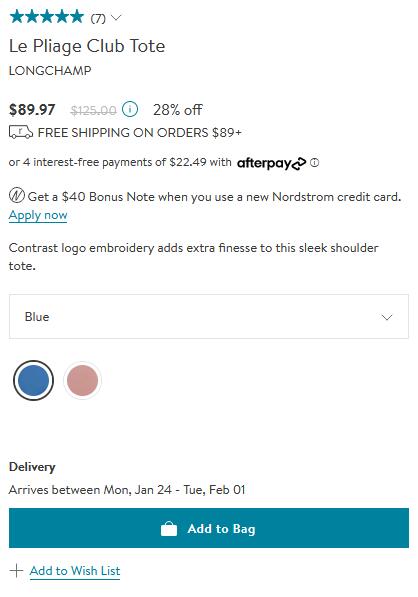Screen dimensions: 418x597
Task: Click the Afterpay info icon
Action: (314, 163)
